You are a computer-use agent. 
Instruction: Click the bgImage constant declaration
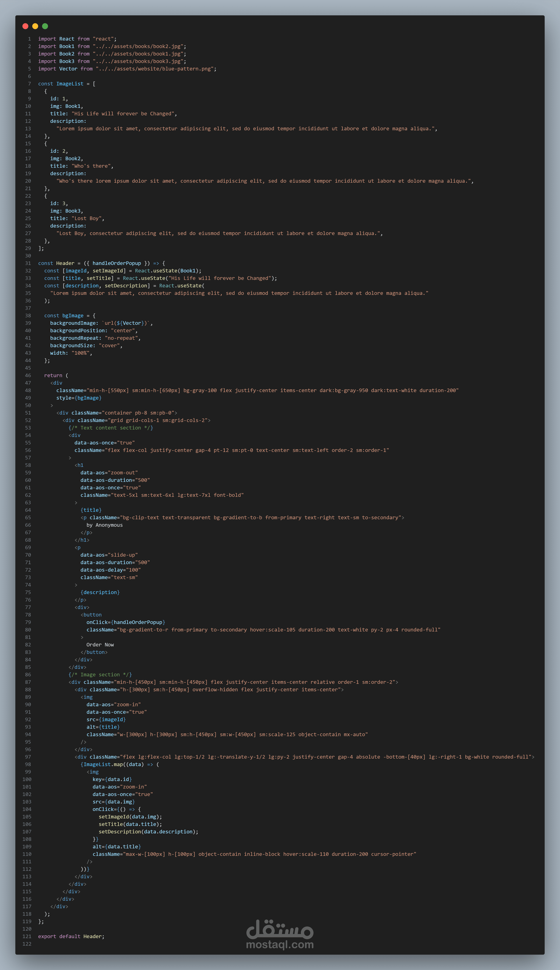click(73, 316)
